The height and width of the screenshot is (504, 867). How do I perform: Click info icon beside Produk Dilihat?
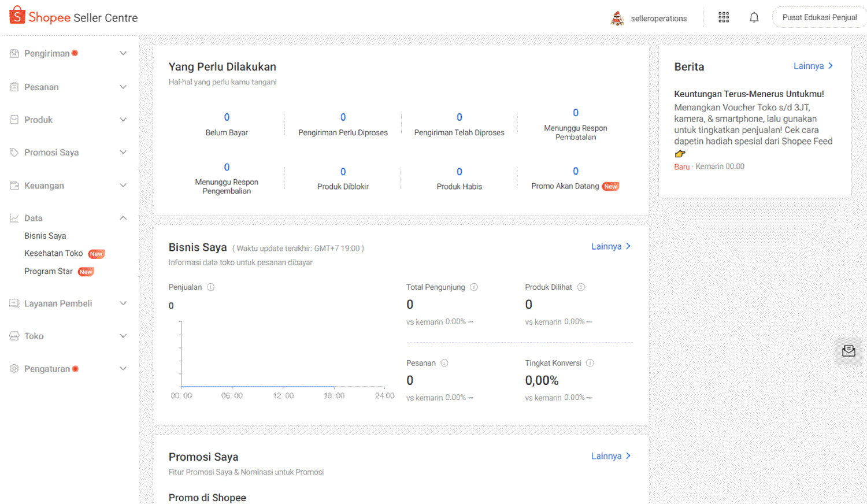[x=581, y=287]
